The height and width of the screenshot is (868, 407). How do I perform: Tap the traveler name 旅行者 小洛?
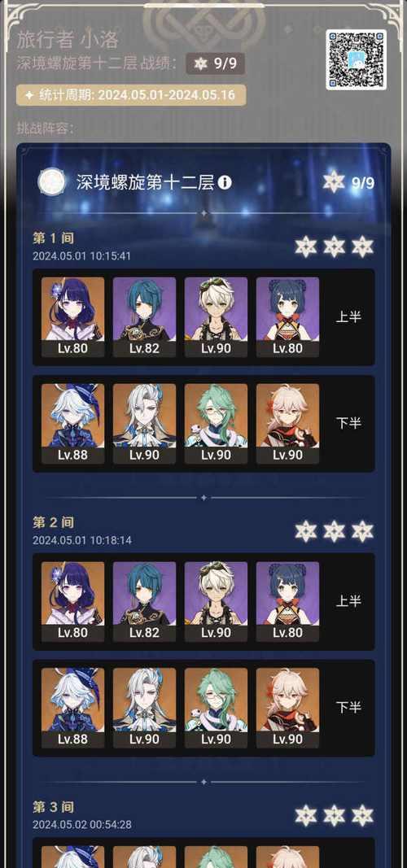68,40
